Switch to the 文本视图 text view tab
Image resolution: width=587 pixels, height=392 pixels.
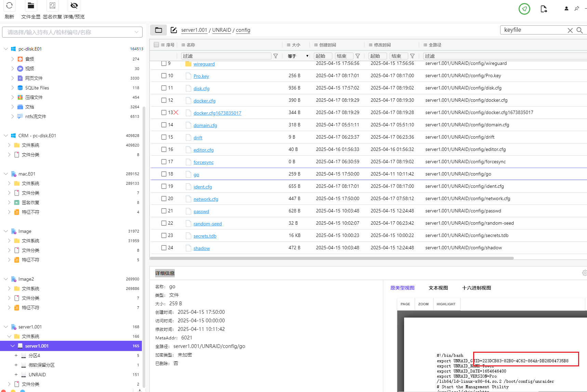tap(438, 288)
